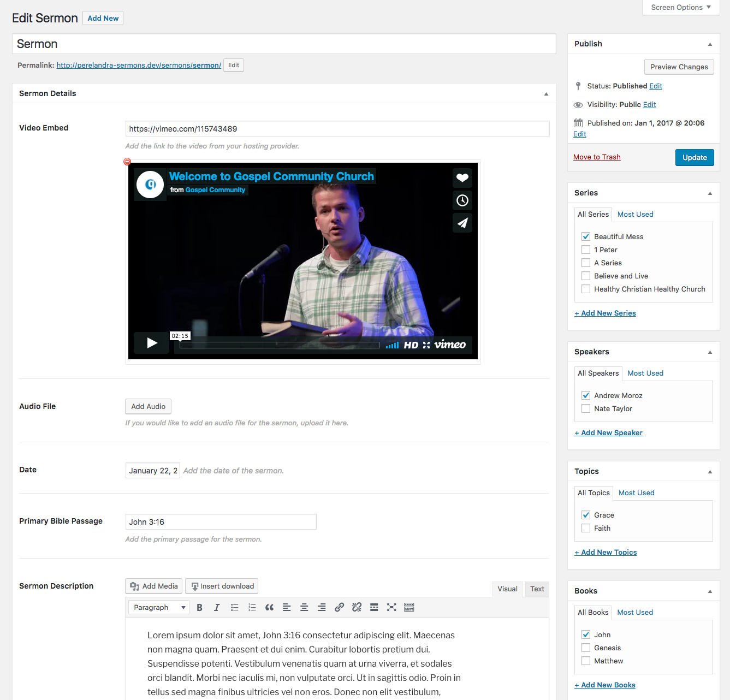Click the Vimeo video progress bar
This screenshot has width=730, height=700.
(280, 345)
